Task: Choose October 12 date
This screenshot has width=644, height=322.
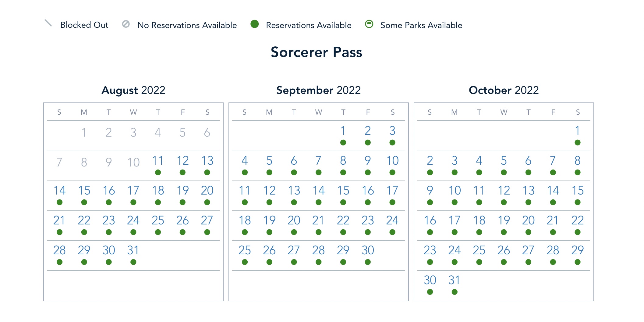Action: point(504,191)
